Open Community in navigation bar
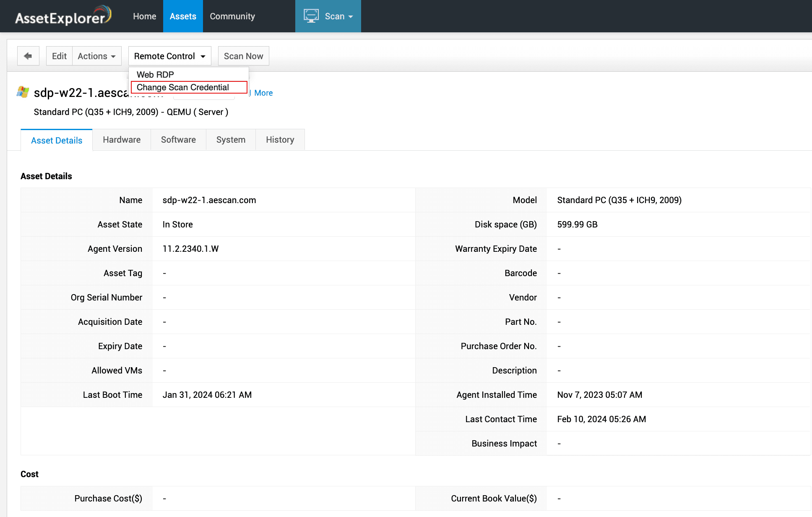Image resolution: width=812 pixels, height=517 pixels. click(x=232, y=16)
